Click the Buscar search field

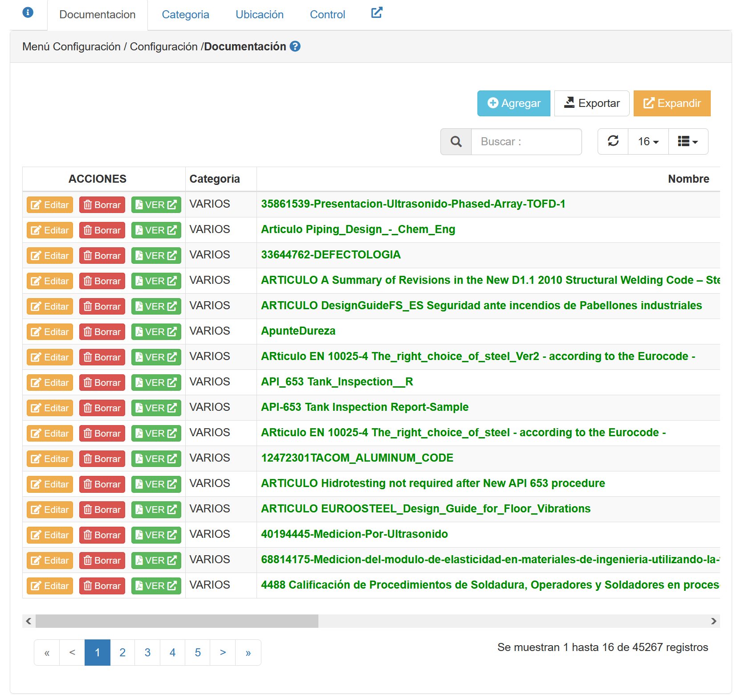tap(526, 142)
